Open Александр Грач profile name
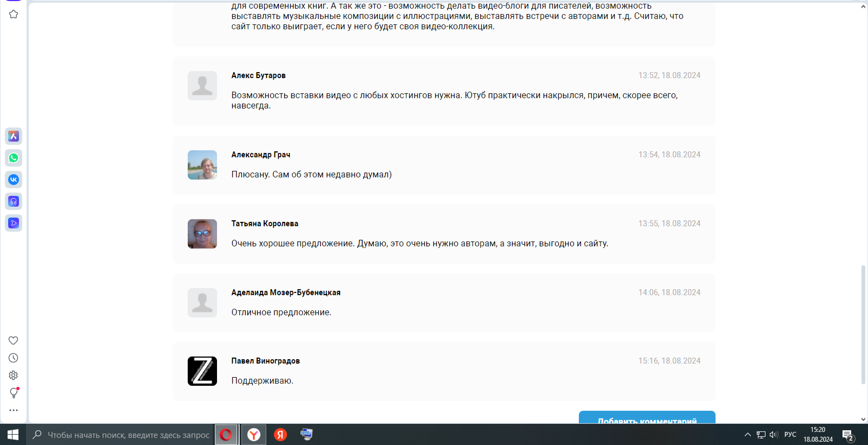Image resolution: width=868 pixels, height=445 pixels. pyautogui.click(x=261, y=155)
